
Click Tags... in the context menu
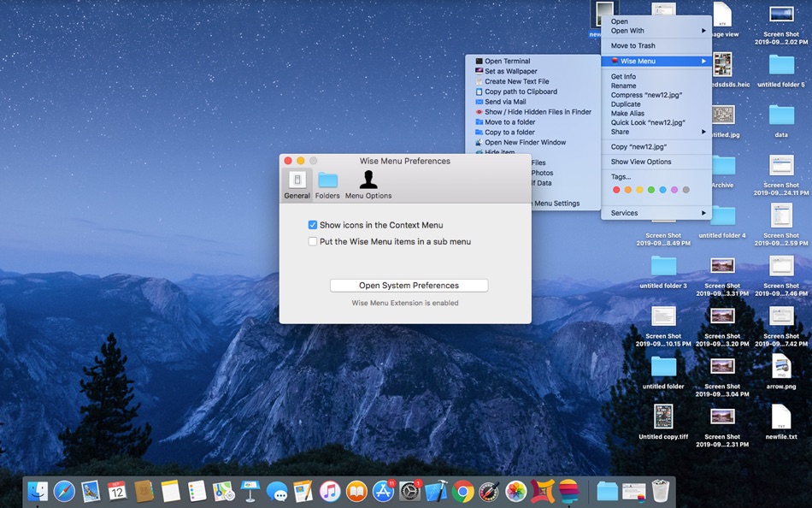(656, 177)
